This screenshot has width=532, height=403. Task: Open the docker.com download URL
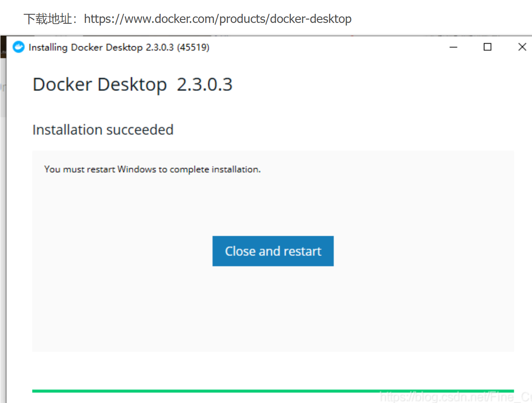tap(217, 19)
